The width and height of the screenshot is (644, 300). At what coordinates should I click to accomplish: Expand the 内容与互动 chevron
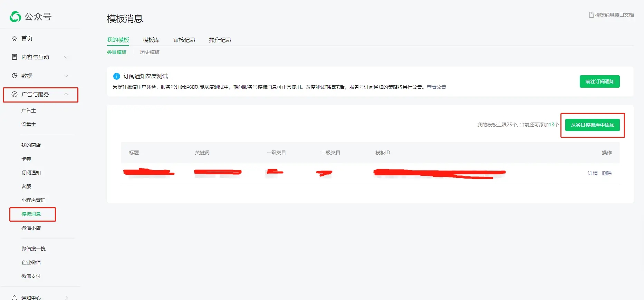[x=66, y=57]
